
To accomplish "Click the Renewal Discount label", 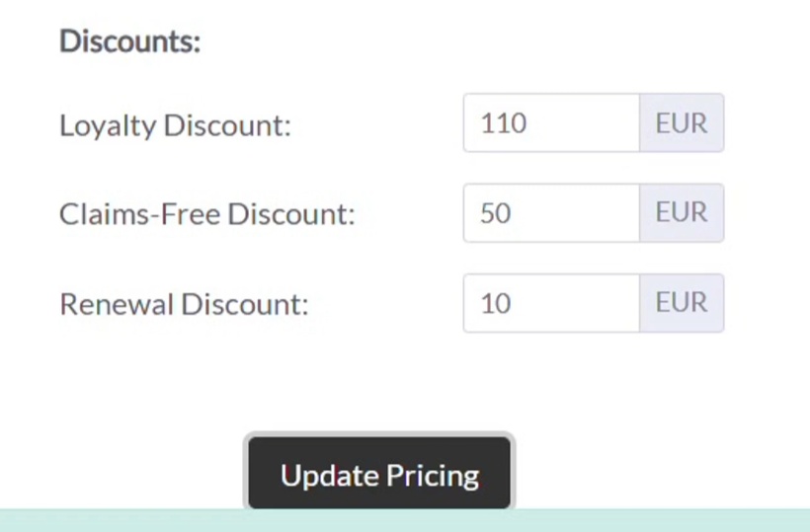I will [185, 304].
